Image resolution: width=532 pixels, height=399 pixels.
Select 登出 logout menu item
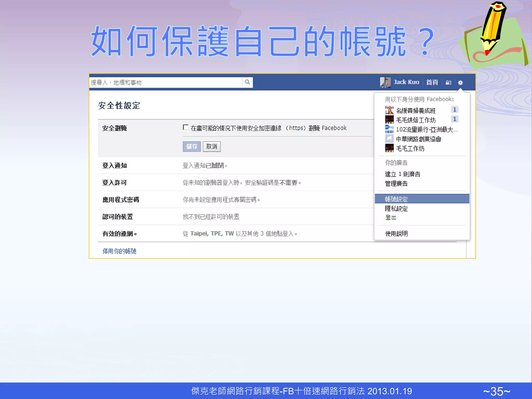coord(391,217)
